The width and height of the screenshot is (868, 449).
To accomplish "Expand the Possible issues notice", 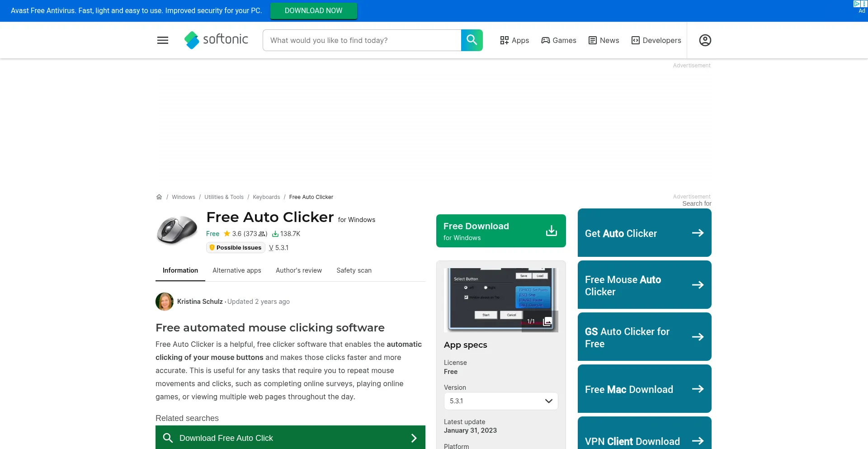I will tap(236, 247).
